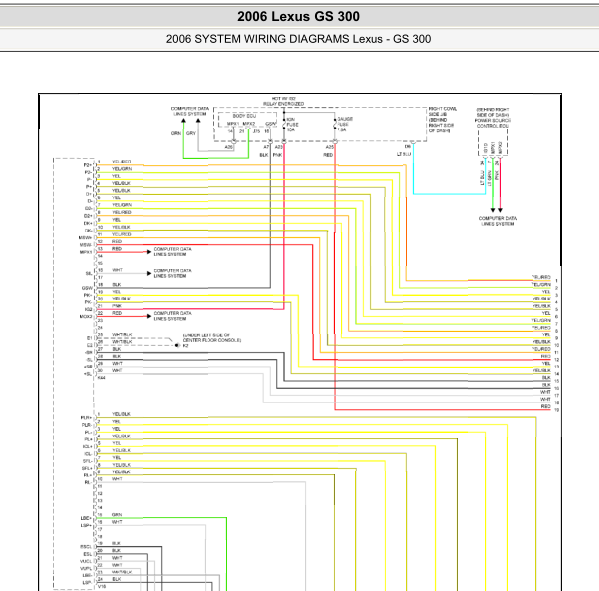
Task: Click COMPUTER DATA LINES SYSTEM below Power Source ECU
Action: pyautogui.click(x=498, y=221)
